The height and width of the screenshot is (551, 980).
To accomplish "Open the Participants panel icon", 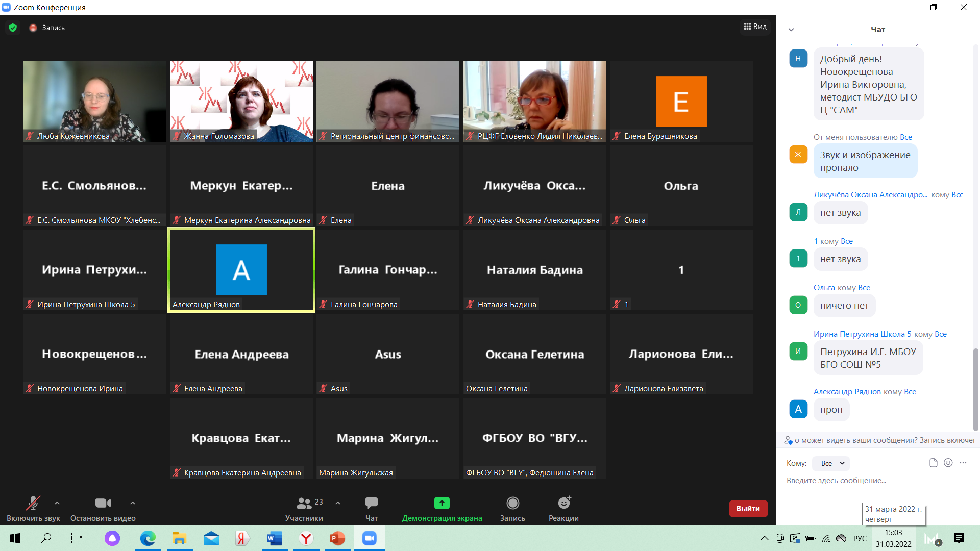I will click(304, 503).
